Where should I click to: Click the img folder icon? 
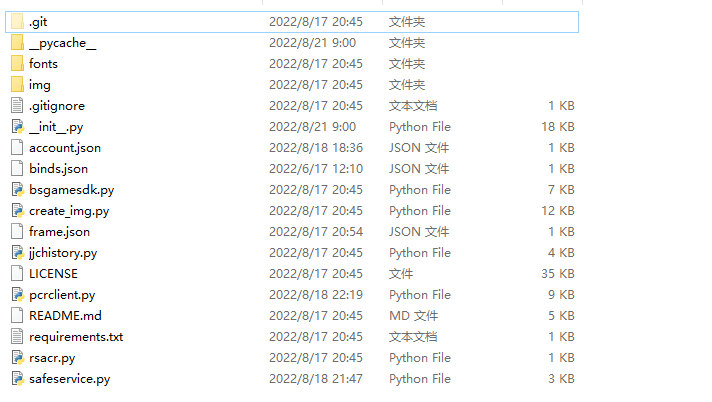[17, 84]
